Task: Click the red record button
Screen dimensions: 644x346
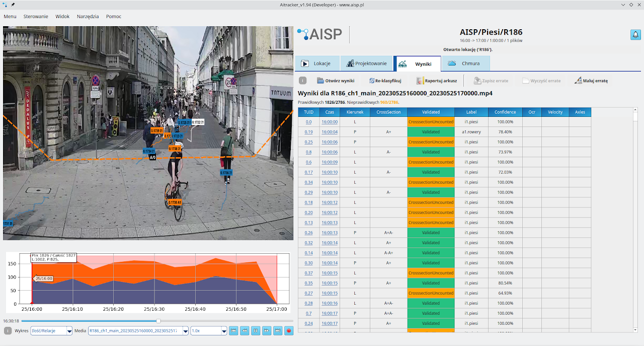Action: [x=289, y=331]
